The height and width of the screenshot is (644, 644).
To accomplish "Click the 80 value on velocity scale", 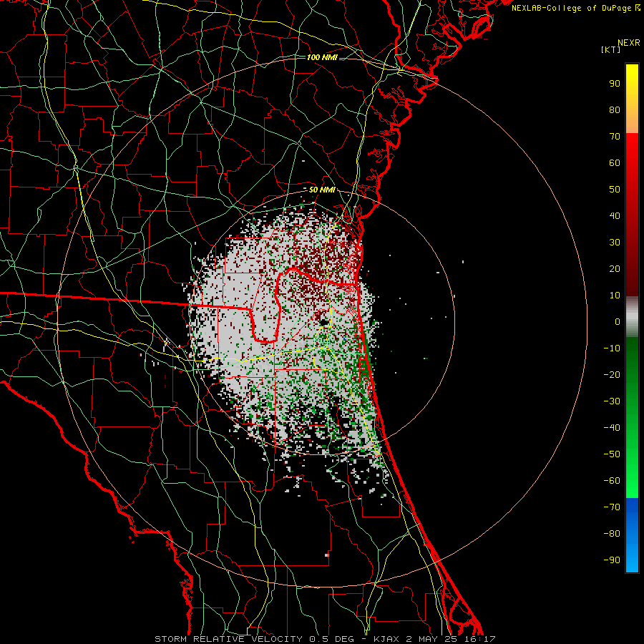I will click(615, 110).
